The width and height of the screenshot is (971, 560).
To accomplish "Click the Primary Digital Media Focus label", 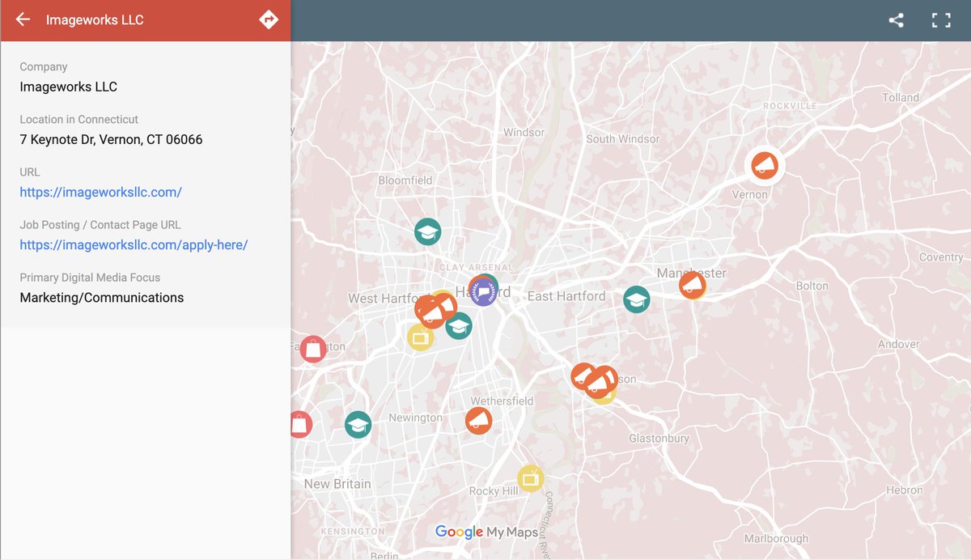I will pyautogui.click(x=90, y=278).
